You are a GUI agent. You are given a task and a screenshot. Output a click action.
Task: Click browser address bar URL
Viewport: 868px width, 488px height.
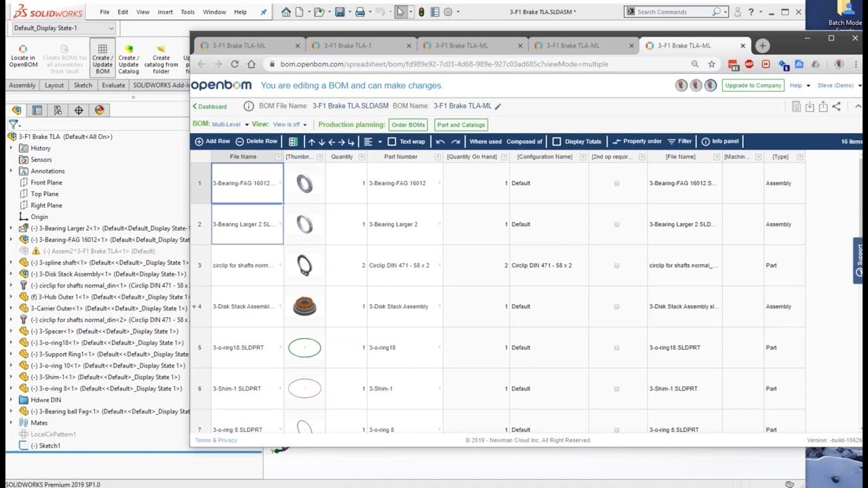pyautogui.click(x=444, y=64)
